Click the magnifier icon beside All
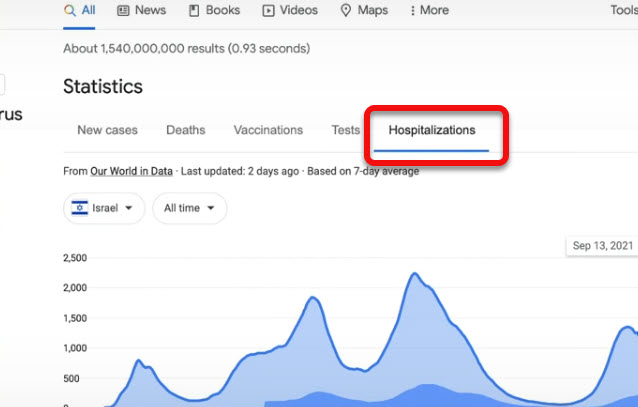 coord(70,11)
